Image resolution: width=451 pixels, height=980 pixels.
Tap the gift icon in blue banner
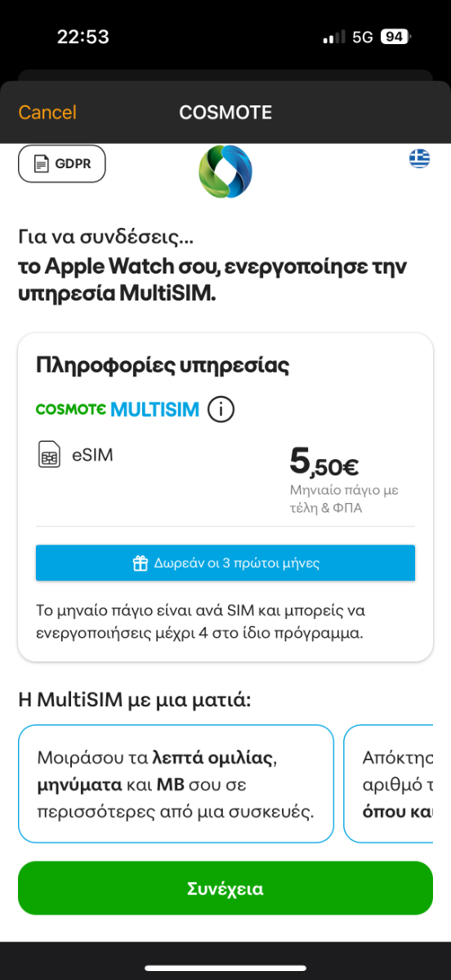140,563
